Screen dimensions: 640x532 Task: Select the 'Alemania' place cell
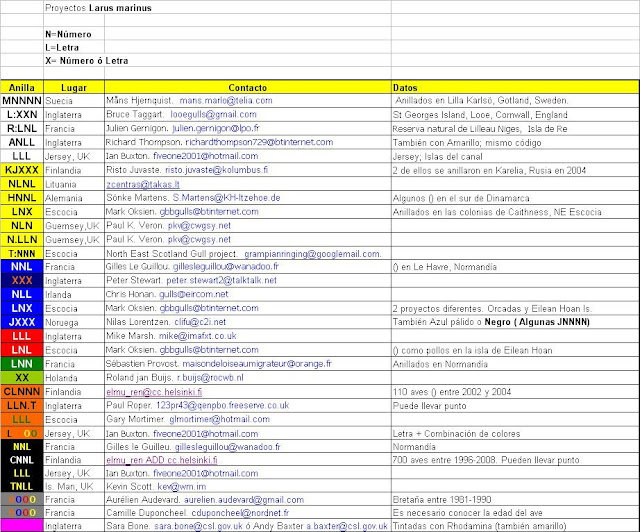coord(74,198)
